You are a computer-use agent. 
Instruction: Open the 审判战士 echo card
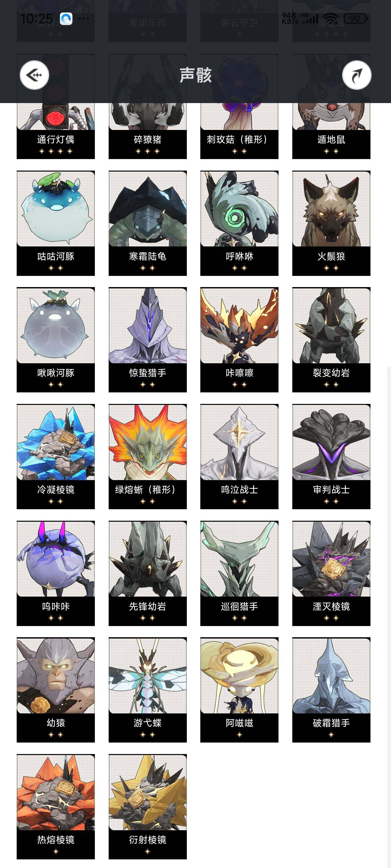[331, 457]
